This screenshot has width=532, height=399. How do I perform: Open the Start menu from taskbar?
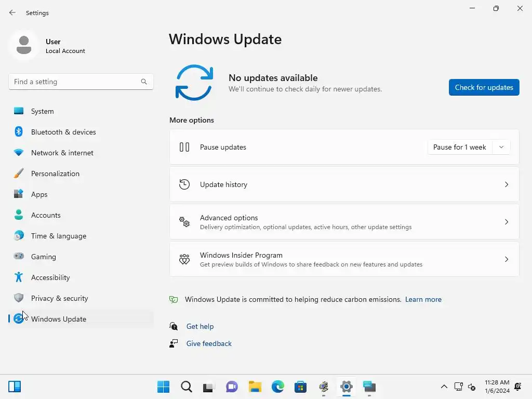[163, 387]
